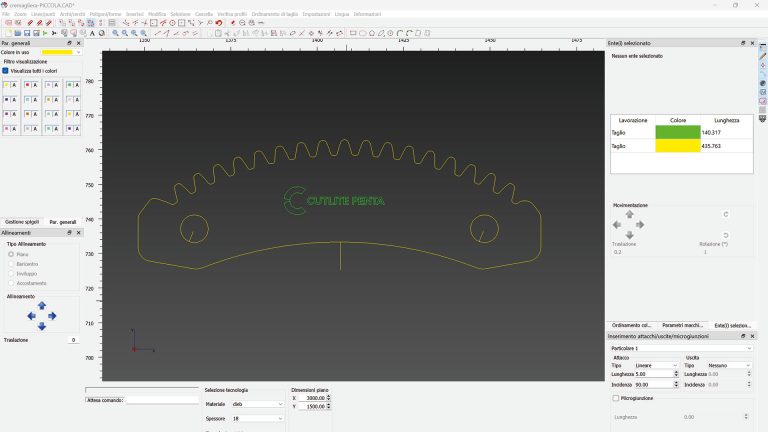Image resolution: width=768 pixels, height=432 pixels.
Task: Open the Ordinamento di taglio menu
Action: [x=275, y=14]
